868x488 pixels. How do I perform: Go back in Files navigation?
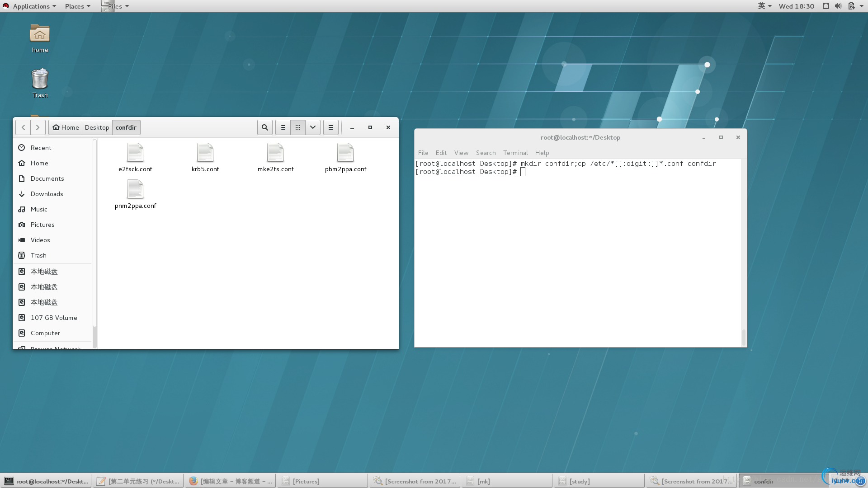tap(23, 127)
